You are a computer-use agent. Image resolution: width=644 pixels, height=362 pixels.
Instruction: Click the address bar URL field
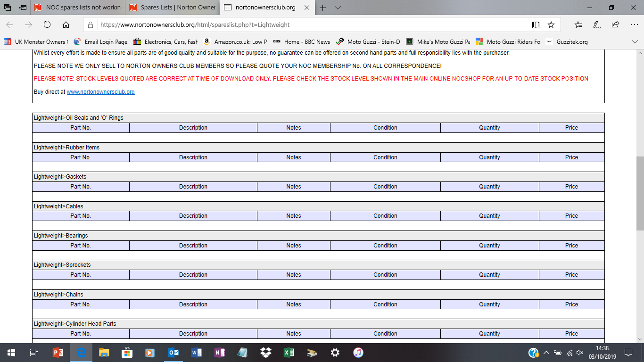[311, 25]
